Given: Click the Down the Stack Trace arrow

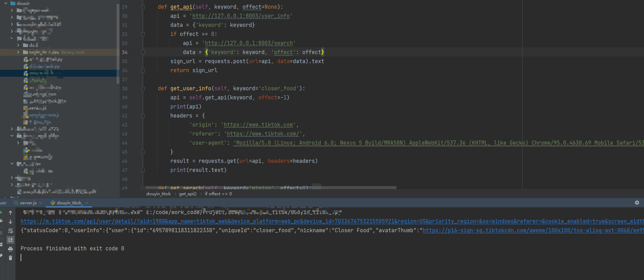Looking at the screenshot, I should [10, 222].
